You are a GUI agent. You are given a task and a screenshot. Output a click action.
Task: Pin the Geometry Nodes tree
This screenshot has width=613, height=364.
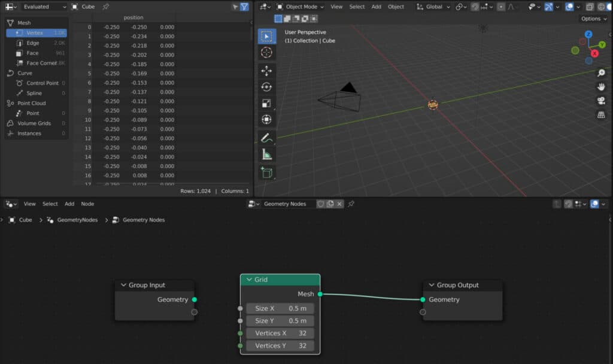point(351,204)
